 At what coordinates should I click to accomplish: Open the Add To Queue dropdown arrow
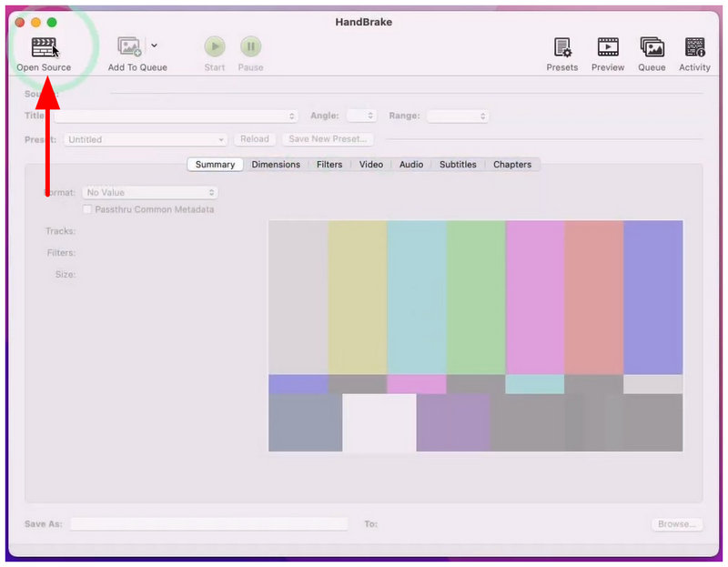(x=154, y=46)
